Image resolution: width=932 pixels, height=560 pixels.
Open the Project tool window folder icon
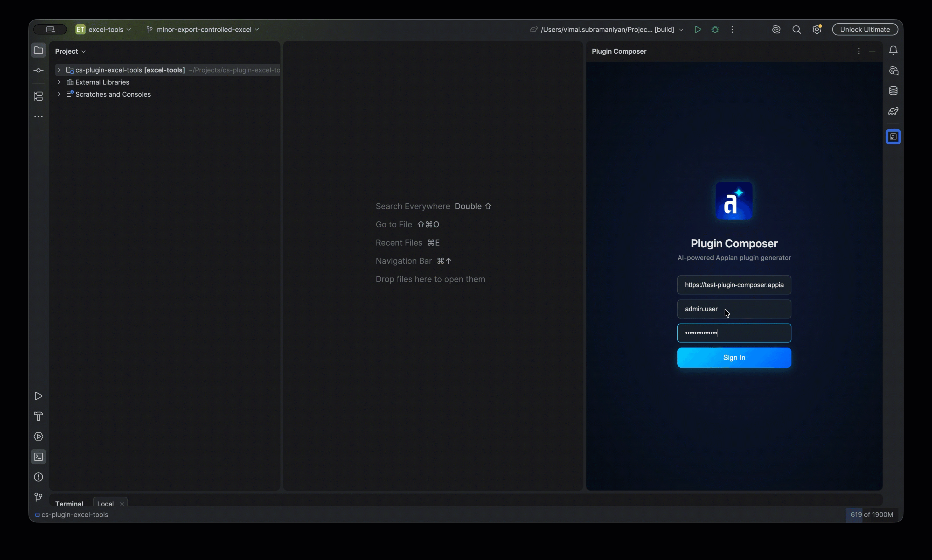point(38,50)
